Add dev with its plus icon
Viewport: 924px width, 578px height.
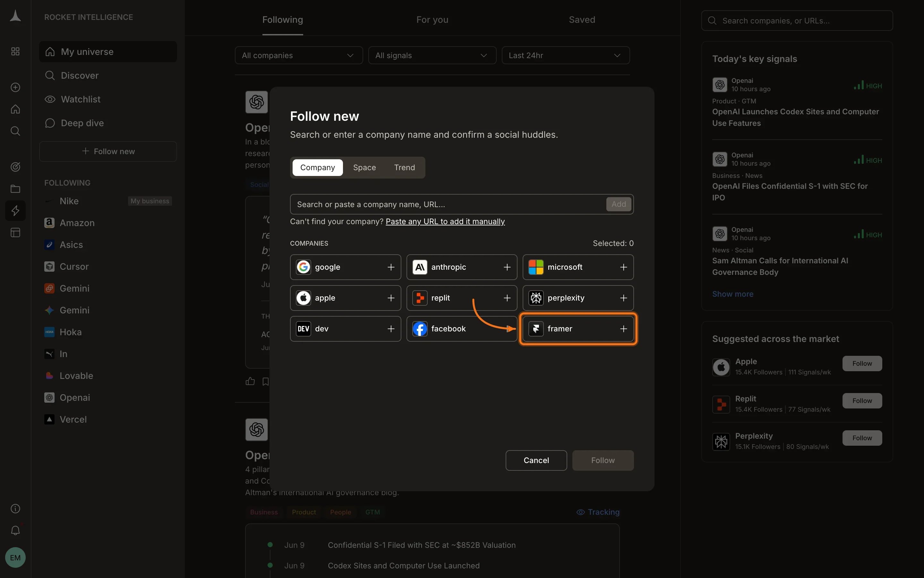(x=390, y=329)
